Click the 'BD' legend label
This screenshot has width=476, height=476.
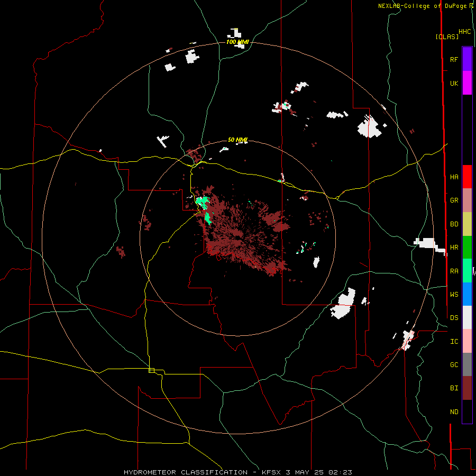point(454,224)
